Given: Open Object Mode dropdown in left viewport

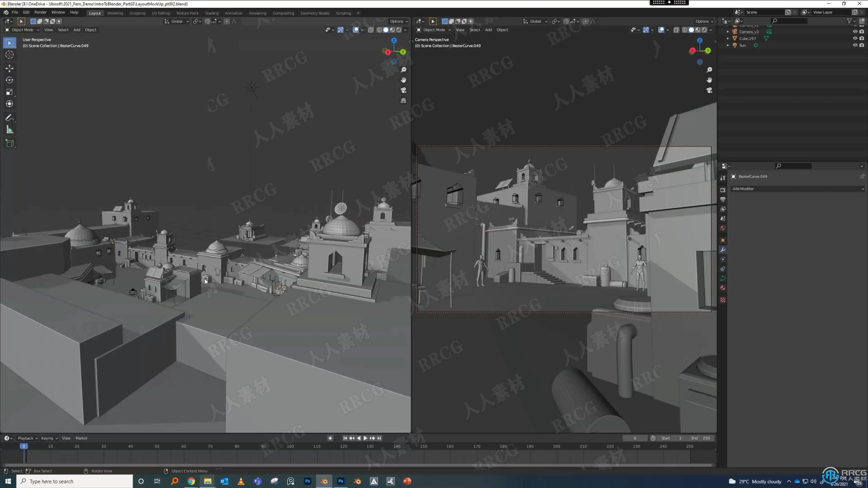Looking at the screenshot, I should click(22, 30).
